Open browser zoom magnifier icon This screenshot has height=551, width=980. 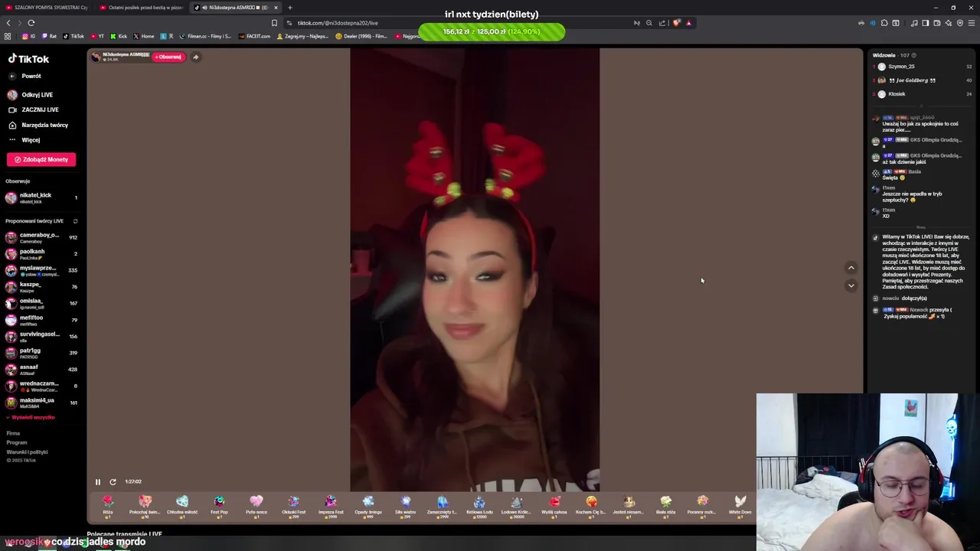(649, 23)
